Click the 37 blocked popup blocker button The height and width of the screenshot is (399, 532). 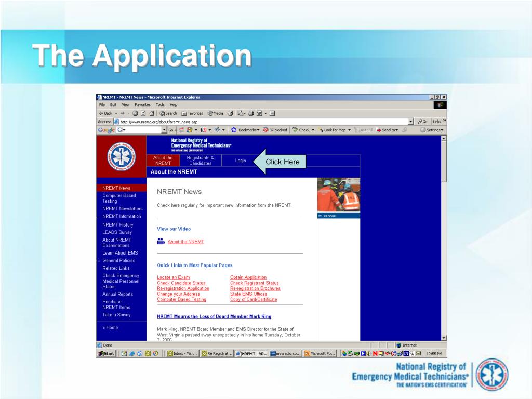click(x=275, y=130)
